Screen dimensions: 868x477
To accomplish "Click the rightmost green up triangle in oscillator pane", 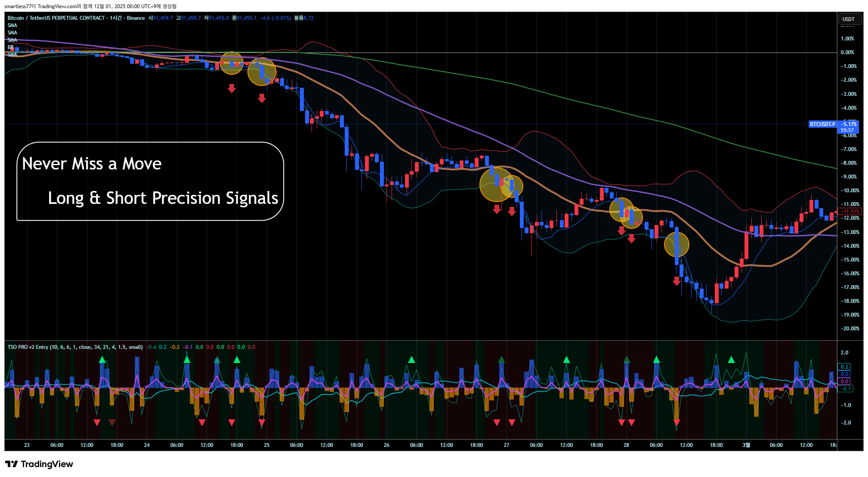I will click(x=731, y=360).
